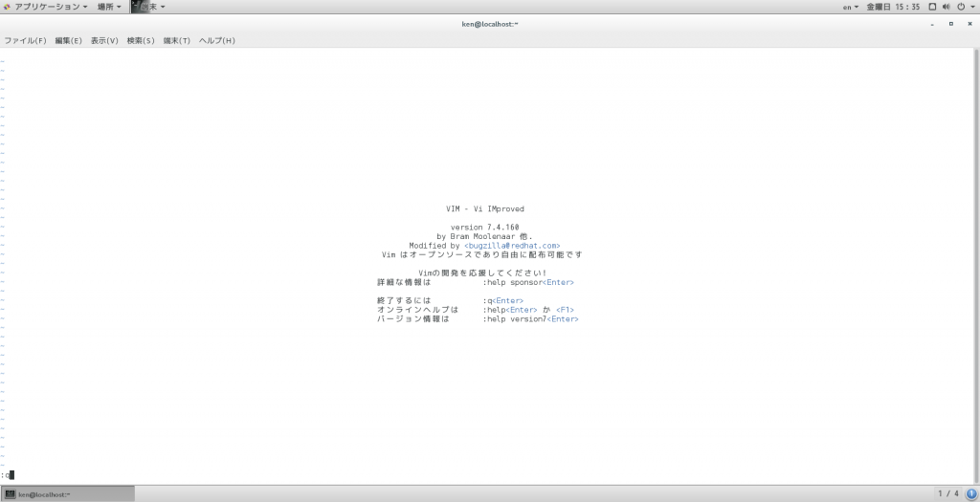Open the 検索(S) menu
Screen dimensions: 980x502
(x=141, y=40)
